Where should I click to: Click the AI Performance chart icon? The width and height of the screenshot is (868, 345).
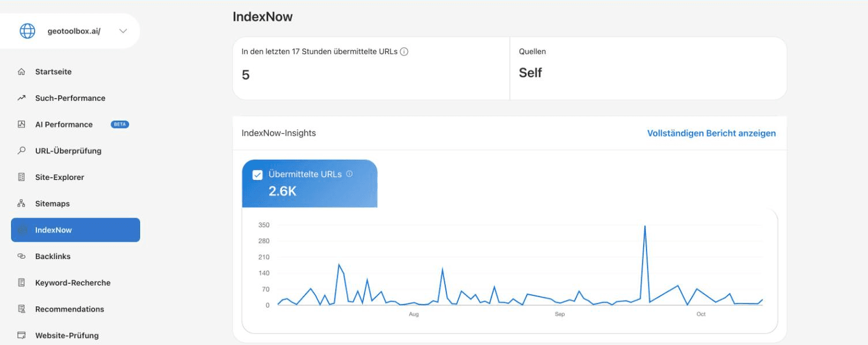[x=21, y=125]
